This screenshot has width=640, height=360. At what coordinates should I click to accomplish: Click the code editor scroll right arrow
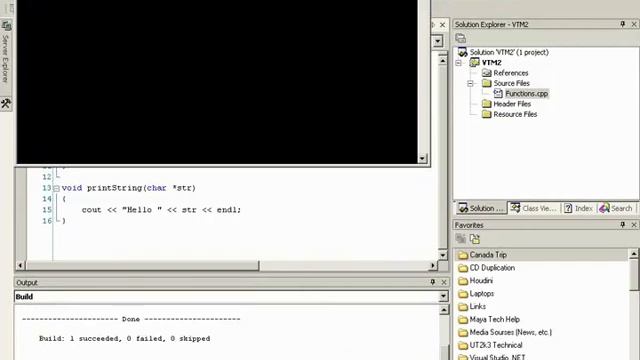433,265
